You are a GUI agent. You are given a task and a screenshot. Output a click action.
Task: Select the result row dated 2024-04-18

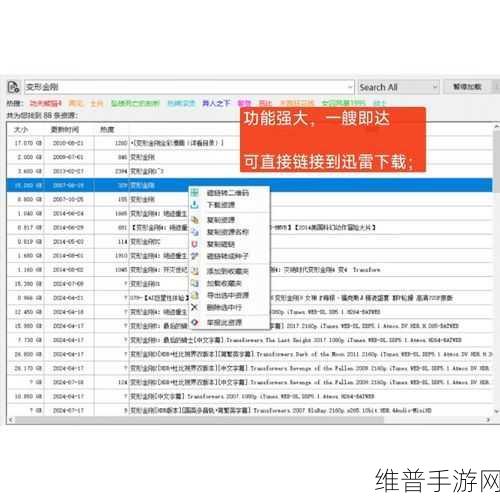(250, 312)
